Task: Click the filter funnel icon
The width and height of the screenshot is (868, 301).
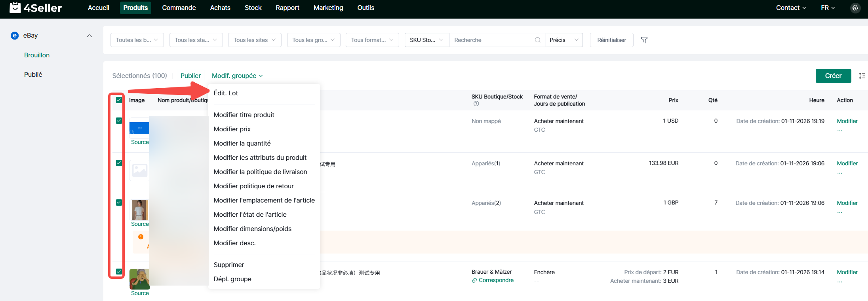Action: click(x=644, y=40)
